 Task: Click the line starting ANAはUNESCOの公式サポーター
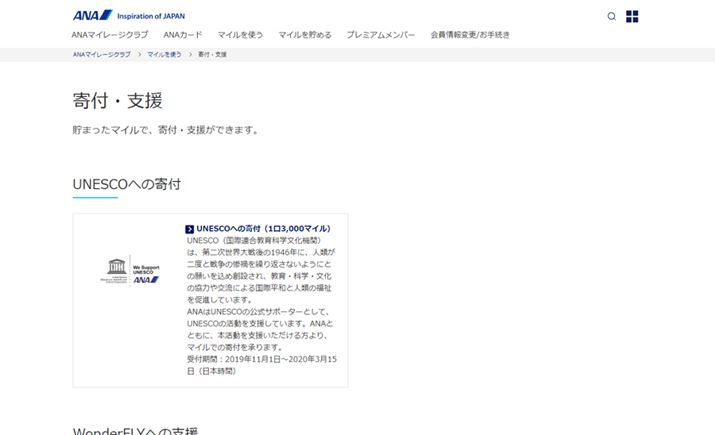click(259, 312)
